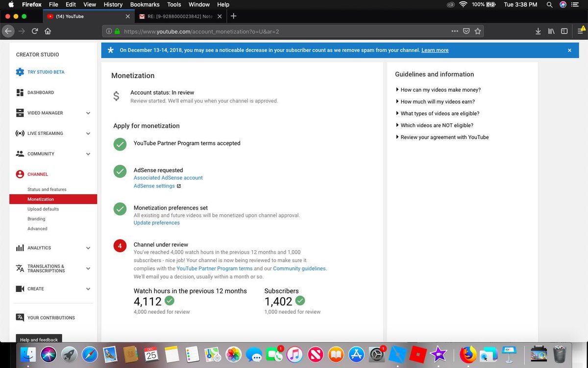588x368 pixels.
Task: Click the Community people icon
Action: [20, 154]
